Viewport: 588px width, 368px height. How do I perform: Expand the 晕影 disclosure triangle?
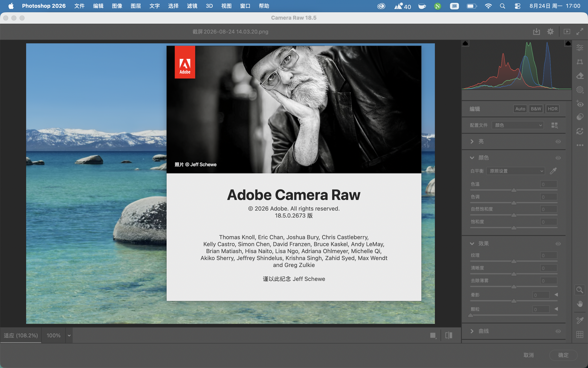click(556, 295)
